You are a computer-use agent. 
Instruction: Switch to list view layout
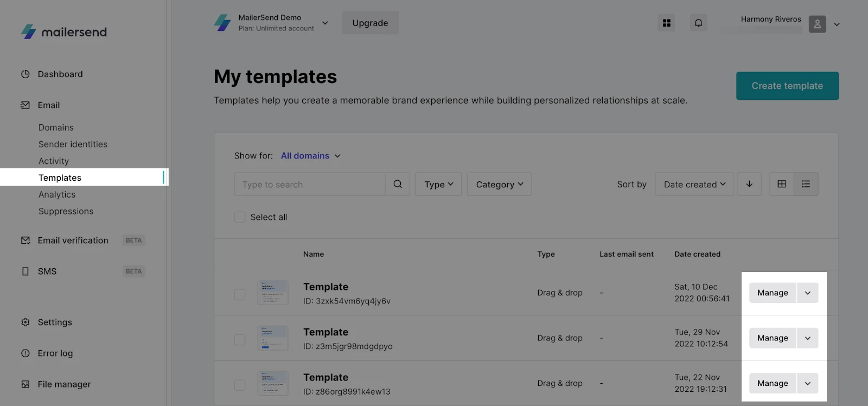806,184
